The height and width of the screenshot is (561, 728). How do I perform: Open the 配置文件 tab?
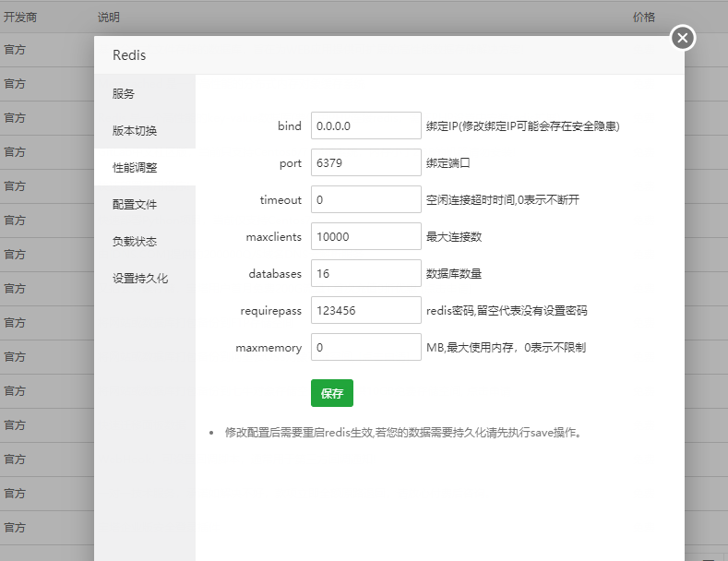(x=145, y=204)
